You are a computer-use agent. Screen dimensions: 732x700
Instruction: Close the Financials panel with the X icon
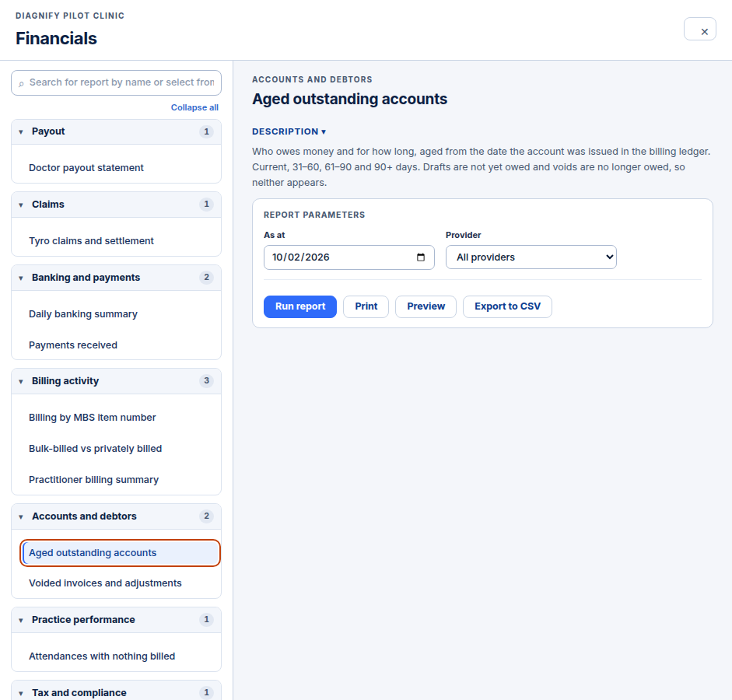(700, 29)
